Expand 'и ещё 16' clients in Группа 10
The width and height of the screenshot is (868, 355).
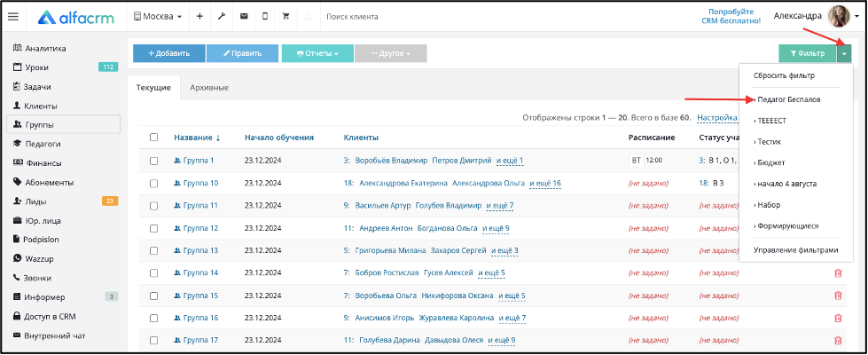point(545,184)
